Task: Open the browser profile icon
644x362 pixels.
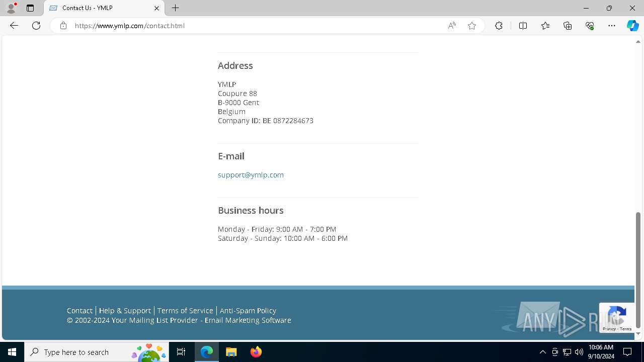Action: pyautogui.click(x=11, y=8)
